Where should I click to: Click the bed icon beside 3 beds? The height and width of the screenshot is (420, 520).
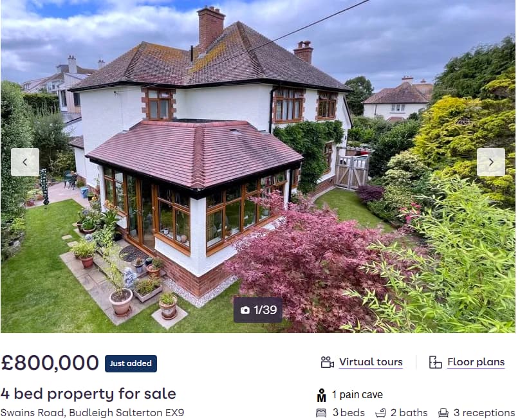321,413
